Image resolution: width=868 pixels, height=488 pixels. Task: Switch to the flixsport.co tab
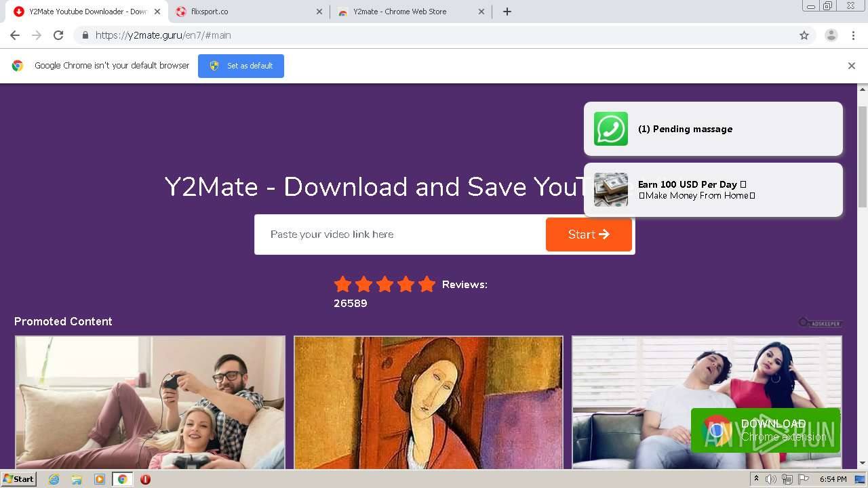coord(248,12)
